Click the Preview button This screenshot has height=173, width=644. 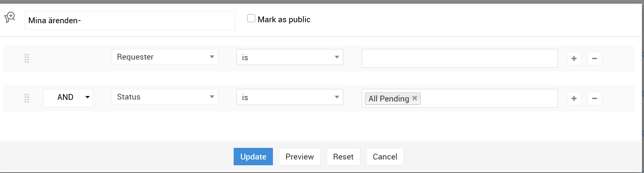[299, 157]
